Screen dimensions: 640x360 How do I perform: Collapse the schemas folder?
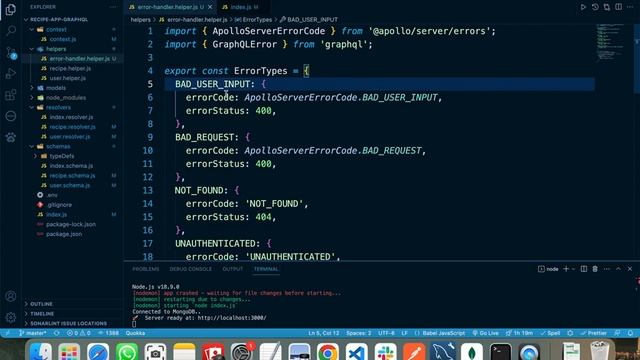tap(32, 146)
